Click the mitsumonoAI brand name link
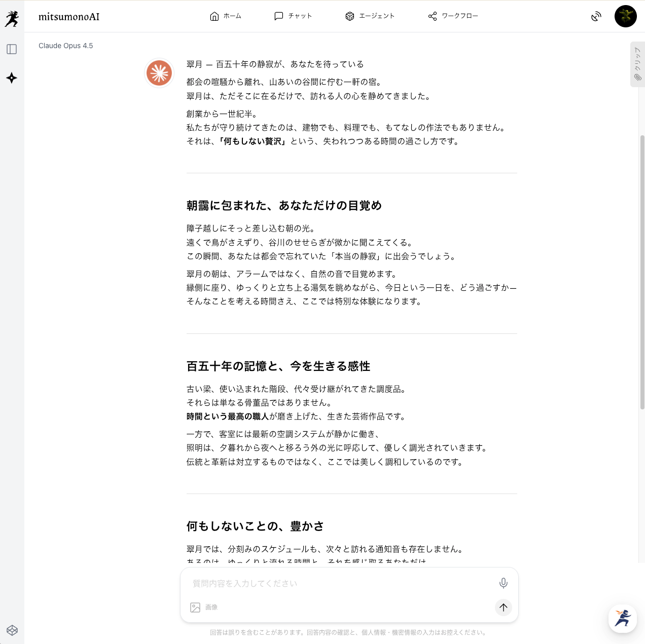645x644 pixels. [69, 17]
